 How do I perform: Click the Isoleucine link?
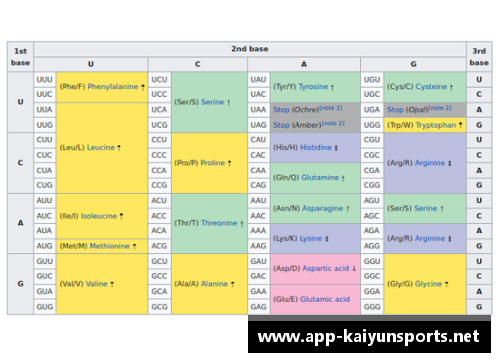click(99, 216)
